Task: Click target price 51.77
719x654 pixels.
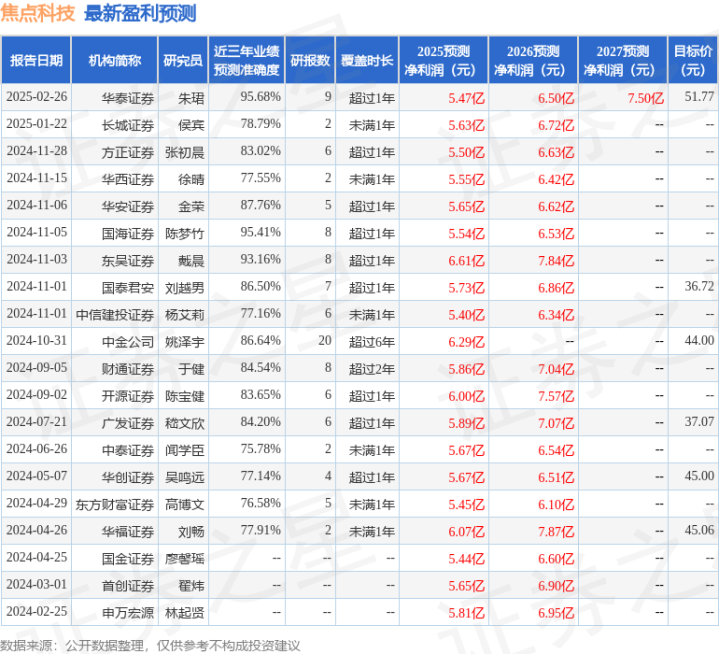Action: 699,97
